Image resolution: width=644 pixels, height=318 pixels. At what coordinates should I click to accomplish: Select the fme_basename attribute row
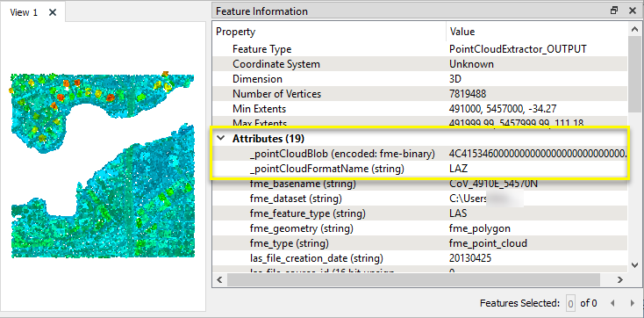tap(420, 184)
